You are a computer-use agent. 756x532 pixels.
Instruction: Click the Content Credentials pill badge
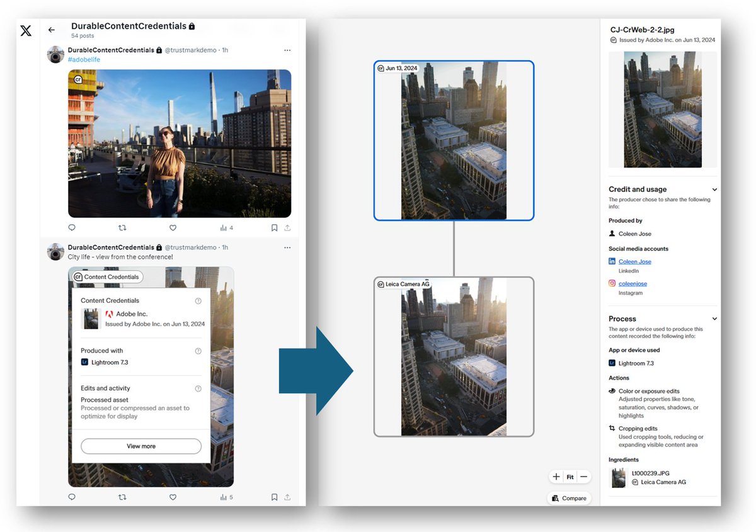[x=108, y=277]
